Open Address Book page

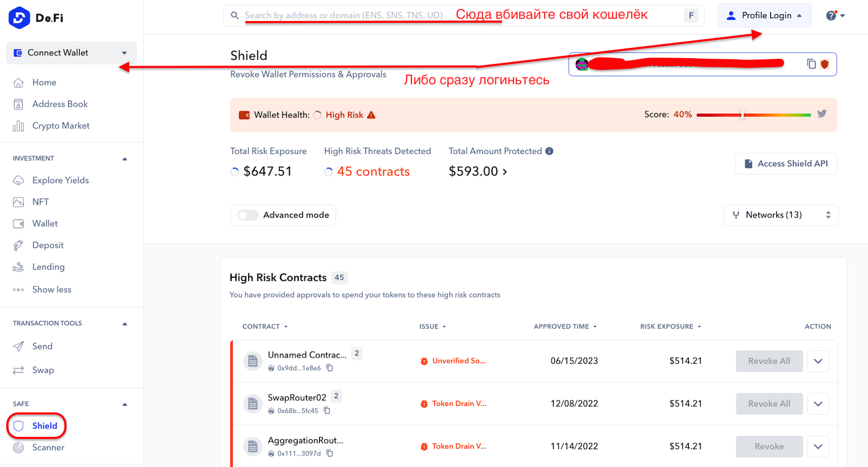coord(60,104)
